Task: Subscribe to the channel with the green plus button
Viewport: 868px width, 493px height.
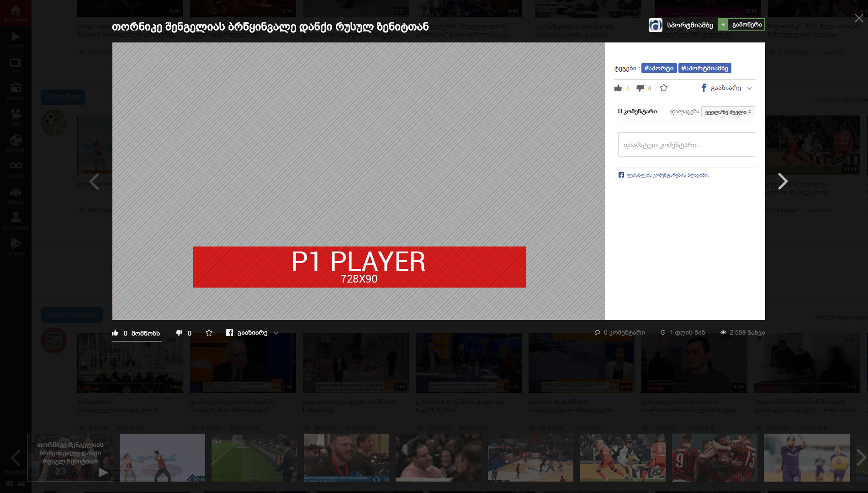Action: 741,25
